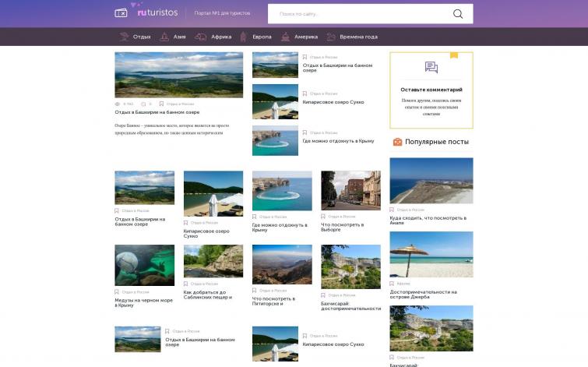Click the chat bubble icon in comment box
The width and height of the screenshot is (588, 367).
(431, 68)
